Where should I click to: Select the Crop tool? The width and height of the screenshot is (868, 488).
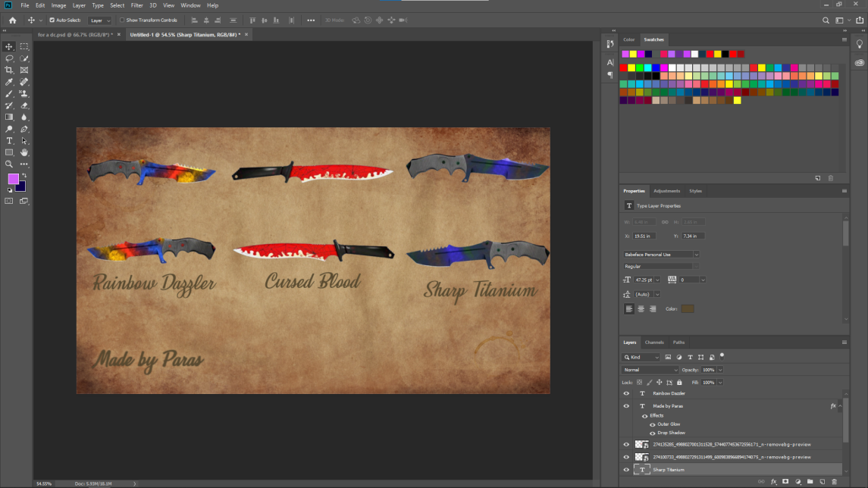9,70
